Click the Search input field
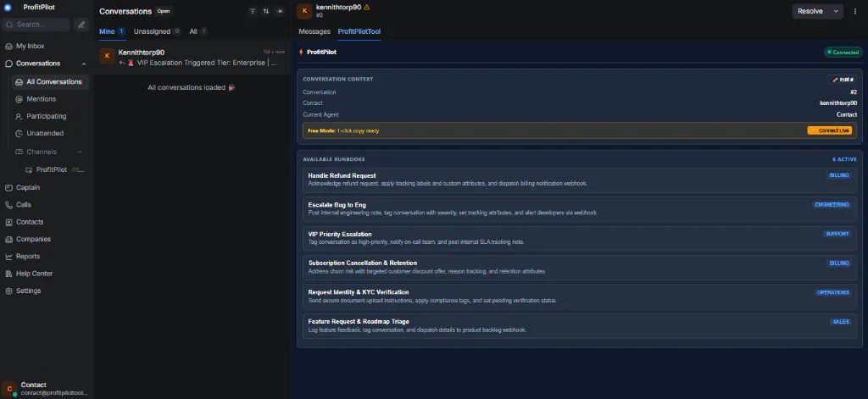The height and width of the screenshot is (399, 868). point(36,25)
